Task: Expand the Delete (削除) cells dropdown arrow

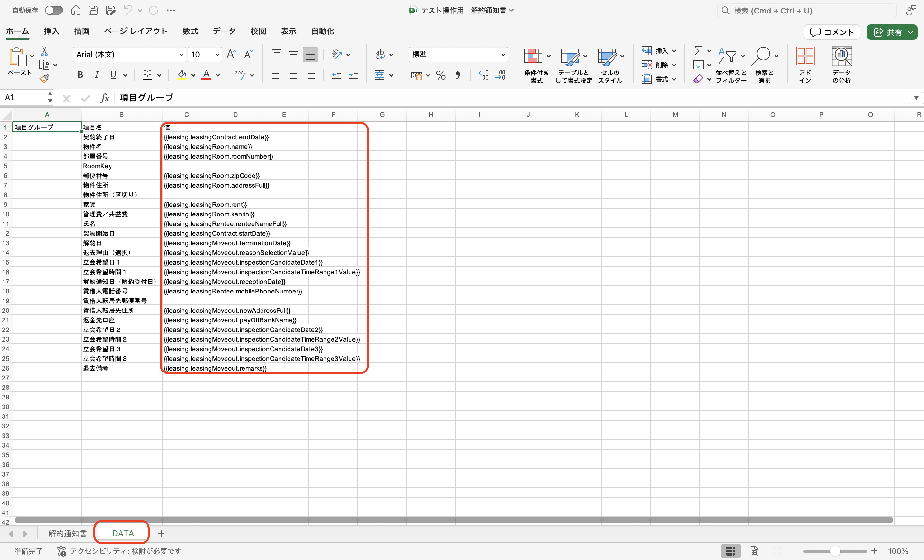Action: click(x=674, y=65)
